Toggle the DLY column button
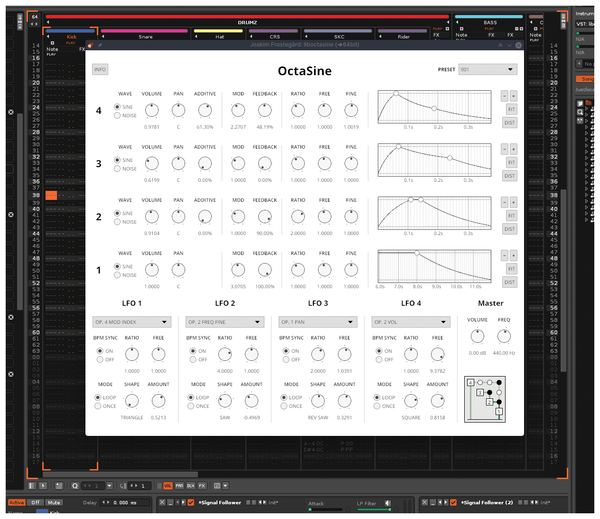This screenshot has height=519, width=600. click(191, 486)
